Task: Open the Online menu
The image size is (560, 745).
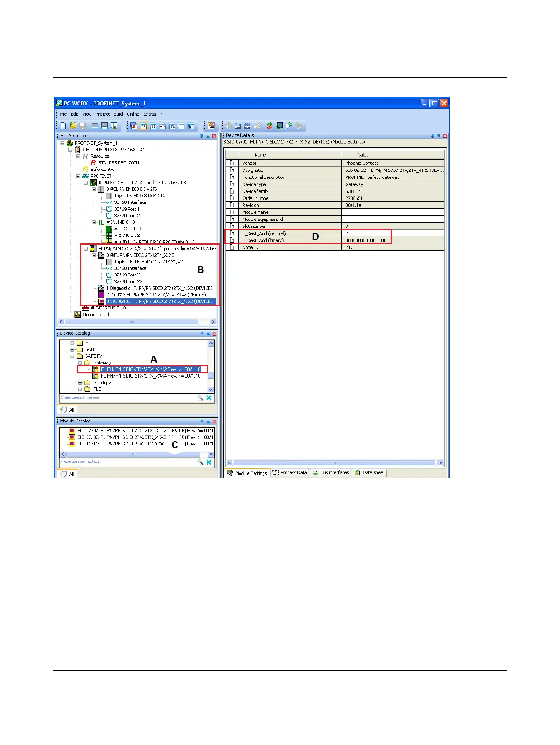Action: (133, 114)
